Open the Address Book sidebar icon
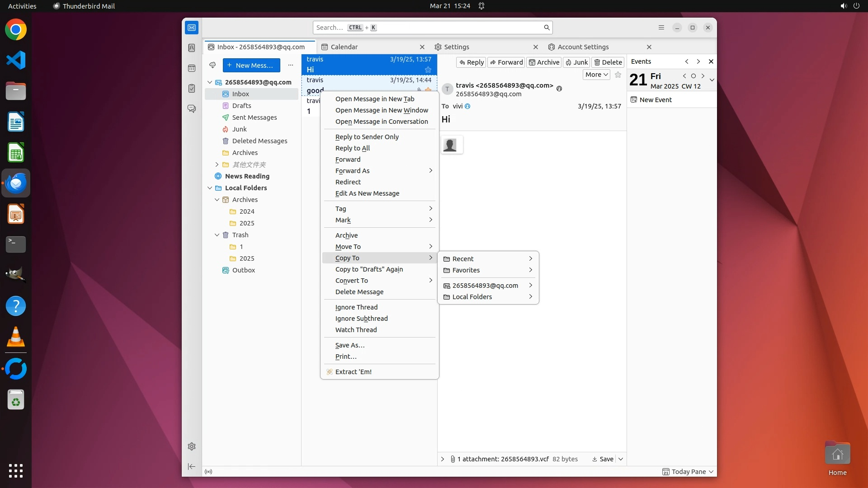This screenshot has height=488, width=868. pyautogui.click(x=192, y=48)
